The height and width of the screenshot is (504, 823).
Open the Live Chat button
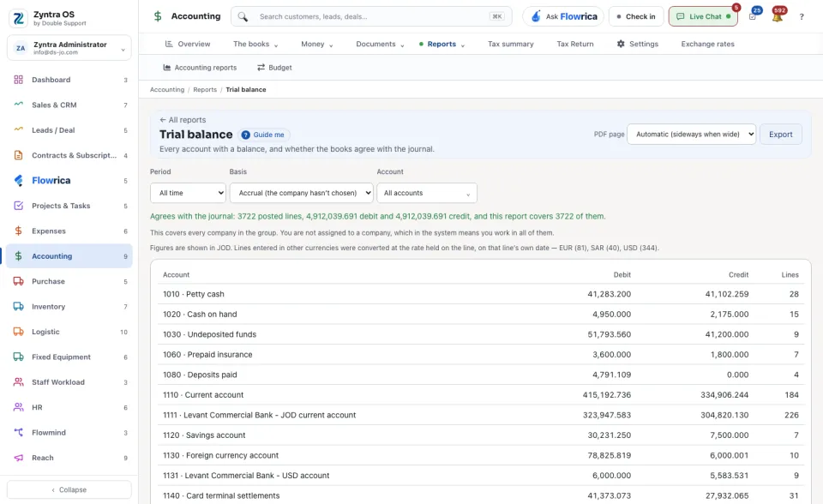[703, 17]
